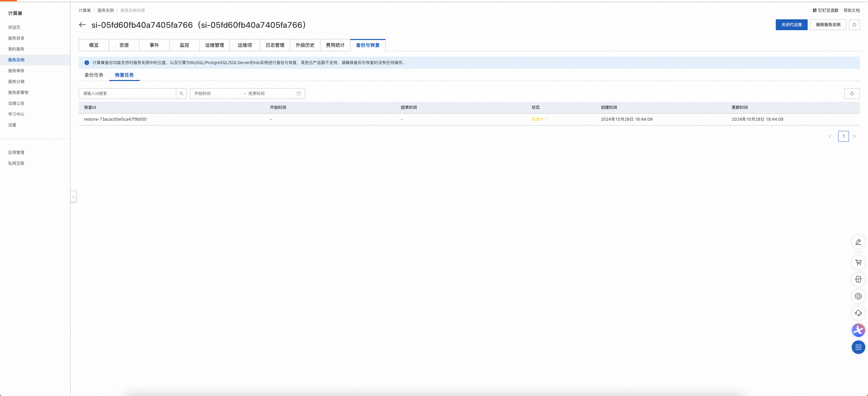Click the search magnifier icon in Id field

tap(181, 94)
